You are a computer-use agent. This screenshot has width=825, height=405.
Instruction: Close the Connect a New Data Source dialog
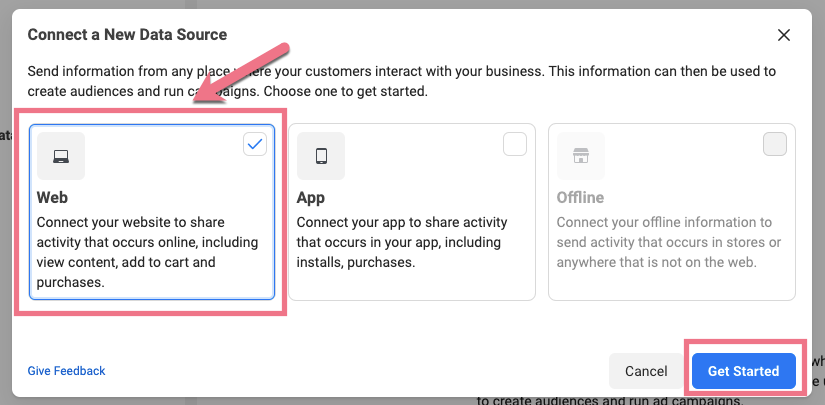(785, 35)
